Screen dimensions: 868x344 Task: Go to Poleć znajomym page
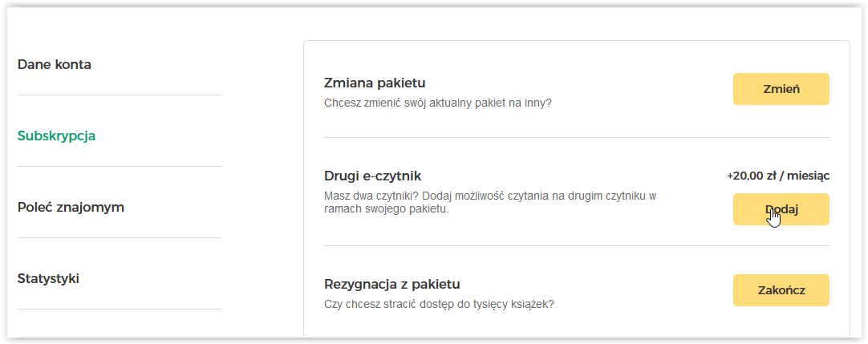pyautogui.click(x=71, y=208)
